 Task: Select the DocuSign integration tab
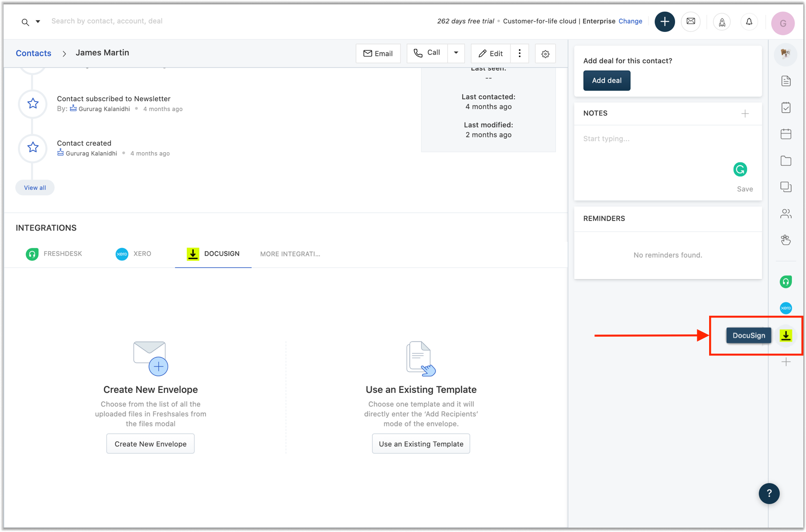pos(213,254)
